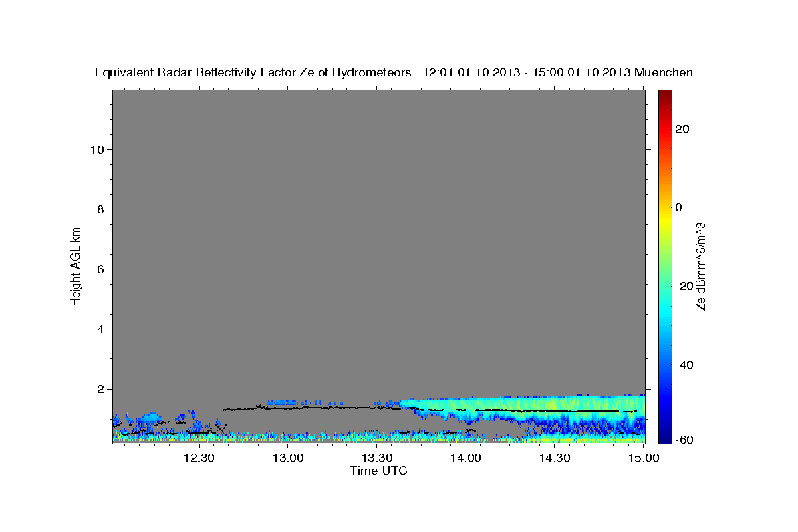Click the height tick label '4'
The image size is (798, 532).
[x=99, y=329]
